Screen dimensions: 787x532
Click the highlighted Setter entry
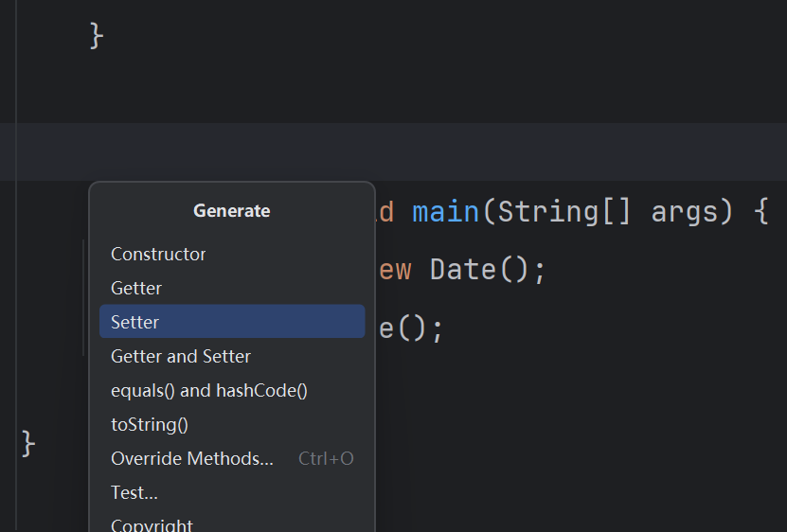pyautogui.click(x=232, y=321)
